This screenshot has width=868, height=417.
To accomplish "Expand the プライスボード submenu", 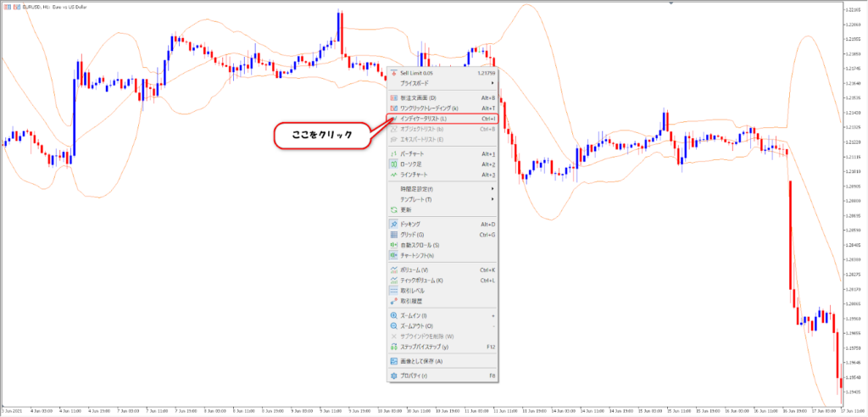I will 442,83.
